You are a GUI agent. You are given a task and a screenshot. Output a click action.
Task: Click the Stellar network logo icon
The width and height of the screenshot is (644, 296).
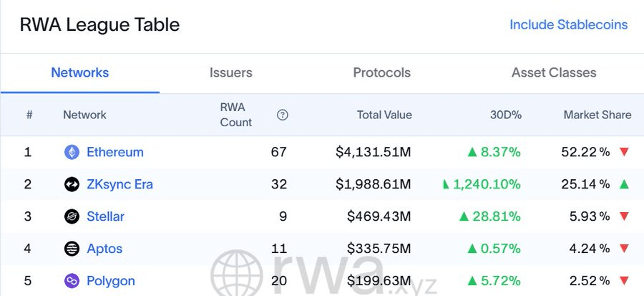72,216
